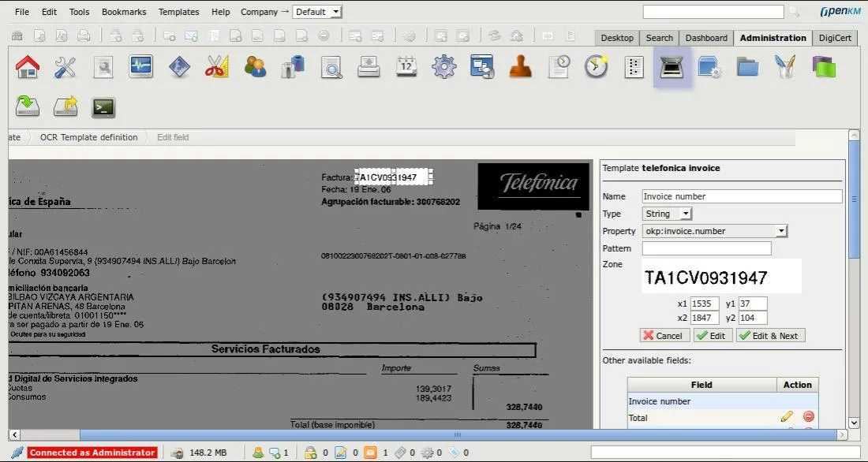Click the top-right quick search box
The height and width of the screenshot is (462, 868).
(713, 12)
